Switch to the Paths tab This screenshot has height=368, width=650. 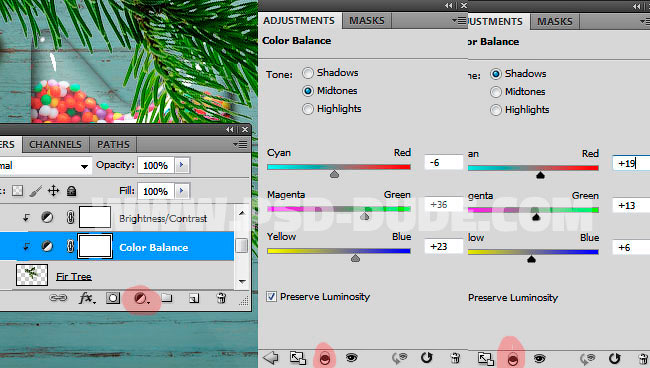click(113, 144)
